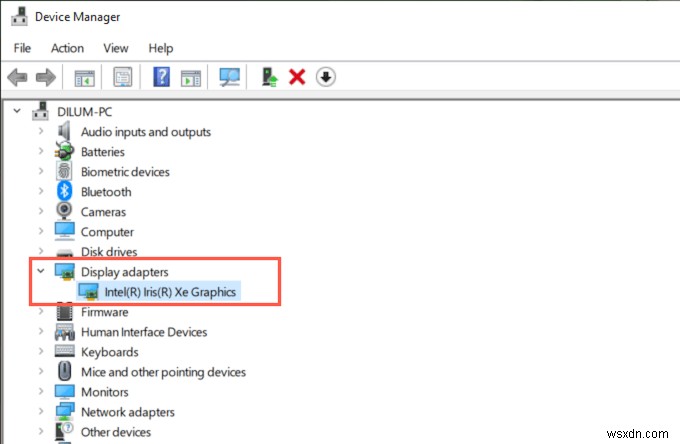Click the Forward arrow toolbar button

(x=46, y=78)
